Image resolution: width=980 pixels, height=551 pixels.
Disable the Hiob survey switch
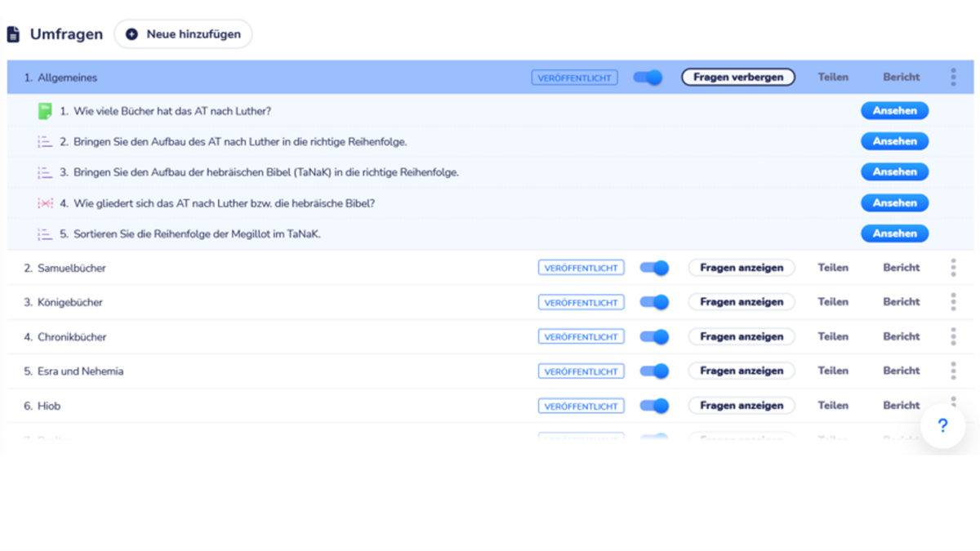654,406
